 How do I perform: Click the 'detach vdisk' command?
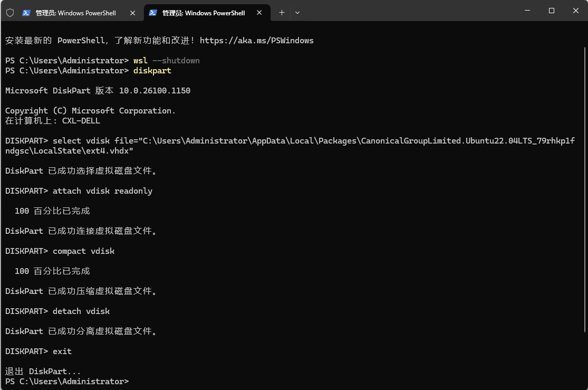[81, 311]
